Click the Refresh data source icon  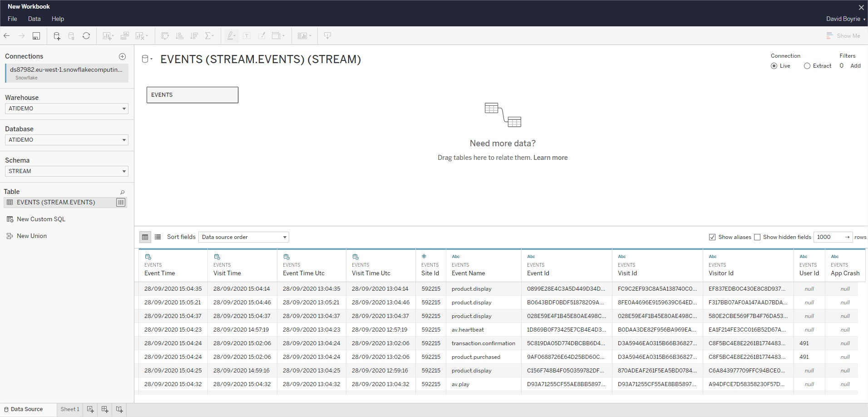(86, 36)
